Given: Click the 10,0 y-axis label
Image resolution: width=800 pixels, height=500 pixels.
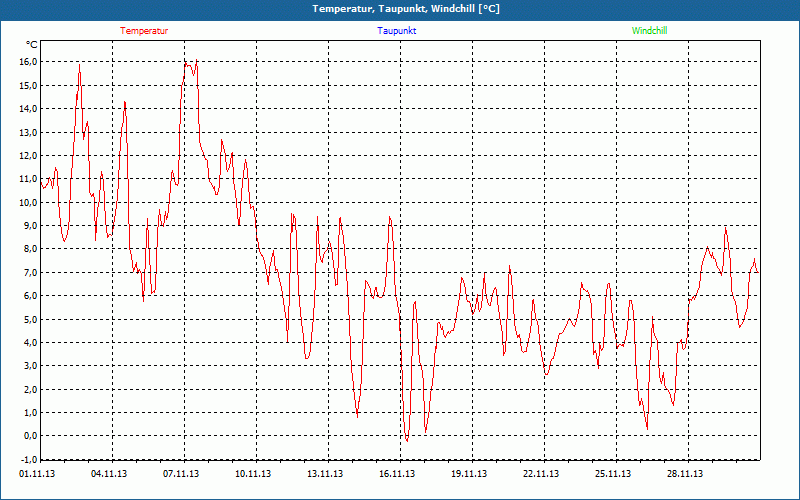Looking at the screenshot, I should 28,202.
